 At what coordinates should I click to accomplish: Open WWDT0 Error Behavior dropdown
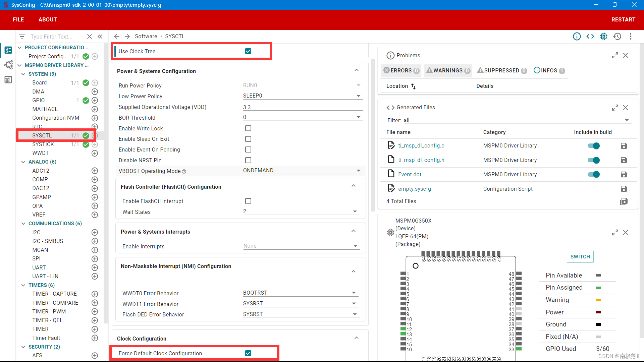(x=301, y=293)
